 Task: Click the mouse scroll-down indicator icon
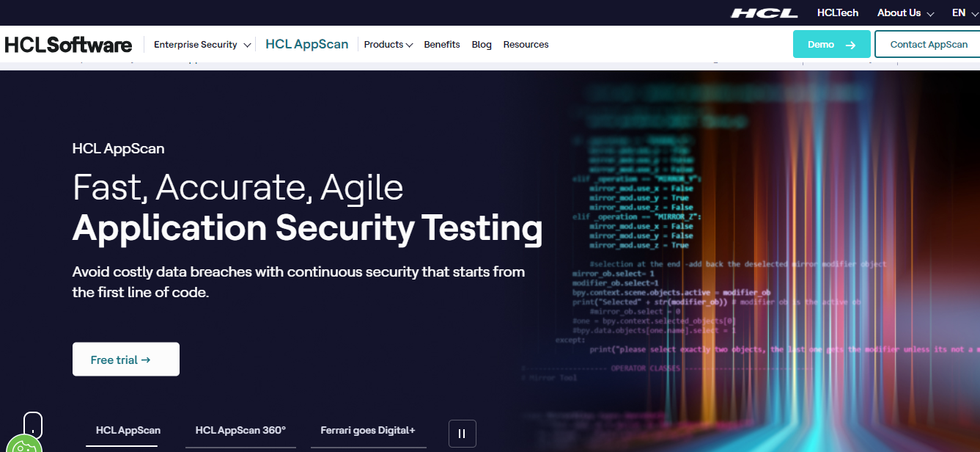click(x=33, y=425)
